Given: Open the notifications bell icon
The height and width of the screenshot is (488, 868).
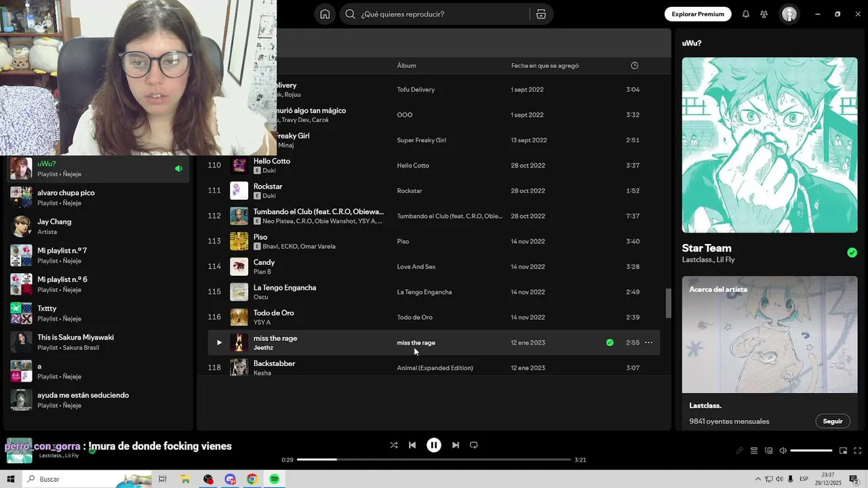Looking at the screenshot, I should coord(746,14).
